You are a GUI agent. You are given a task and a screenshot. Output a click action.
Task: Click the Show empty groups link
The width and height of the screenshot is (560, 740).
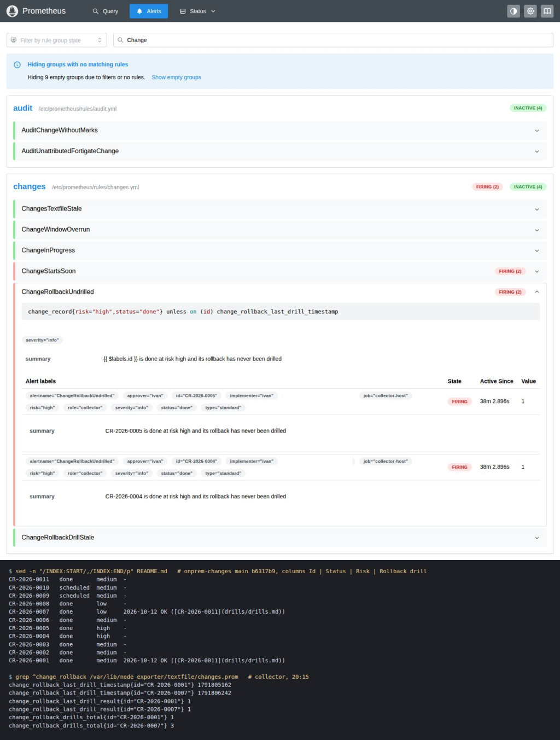(x=176, y=77)
